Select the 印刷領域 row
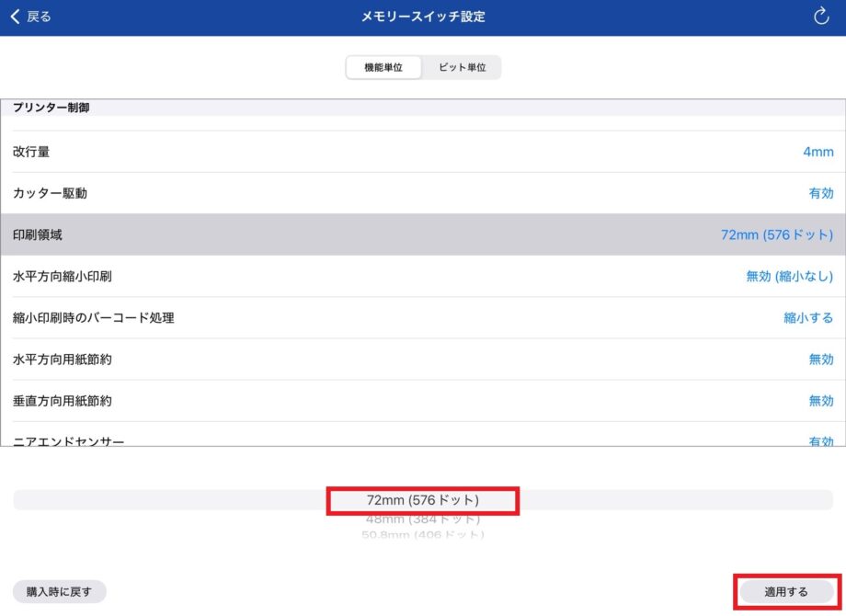 pyautogui.click(x=38, y=234)
